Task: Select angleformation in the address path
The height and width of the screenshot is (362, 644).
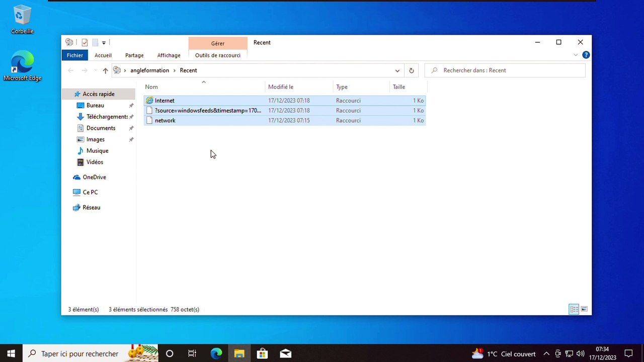Action: (149, 70)
